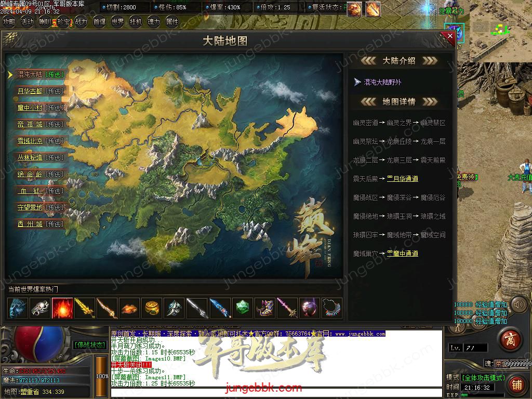Screen dimensions: 532x399
Task: Open the 首爆 menu button
Action: 99,22
